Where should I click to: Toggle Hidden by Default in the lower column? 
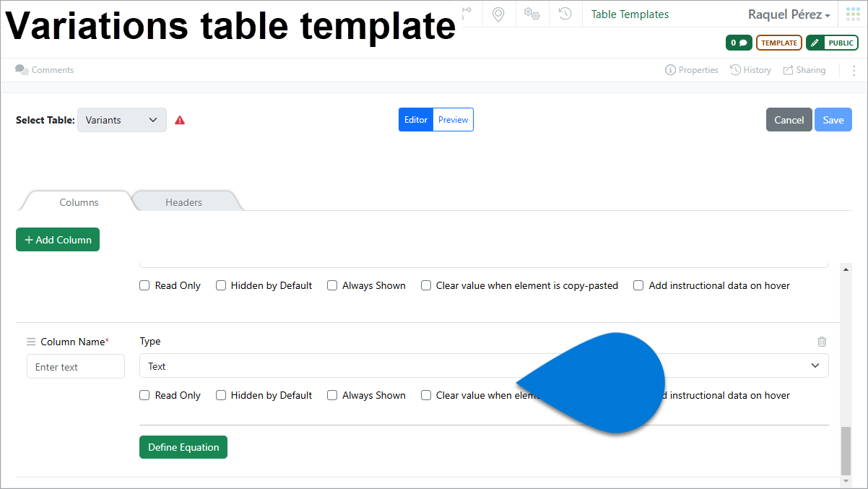point(221,395)
